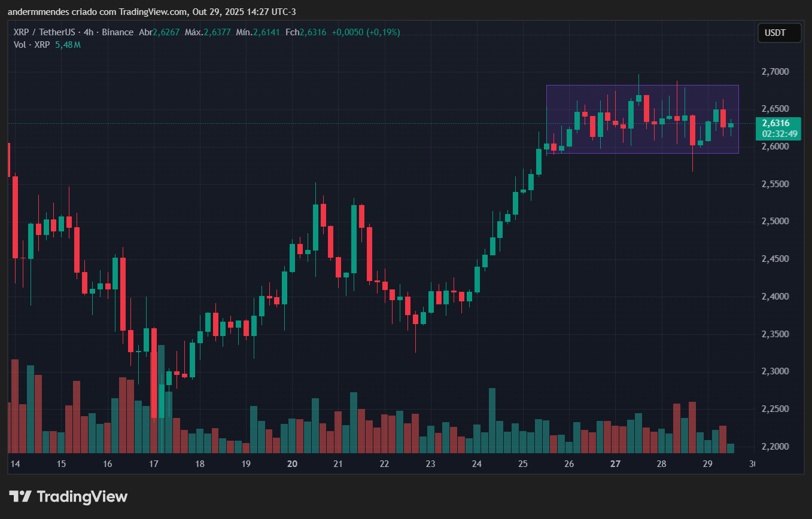
Task: Open the USDT currency selector
Action: (779, 33)
